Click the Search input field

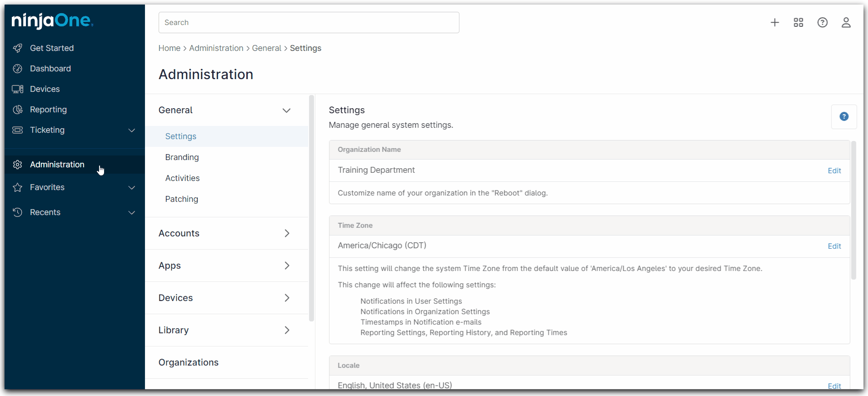[x=309, y=23]
